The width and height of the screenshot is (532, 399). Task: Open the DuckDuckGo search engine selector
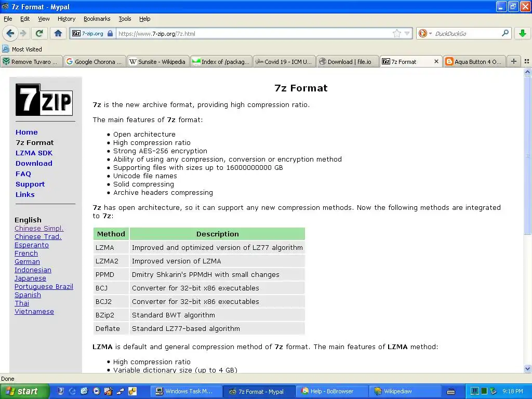click(x=425, y=33)
